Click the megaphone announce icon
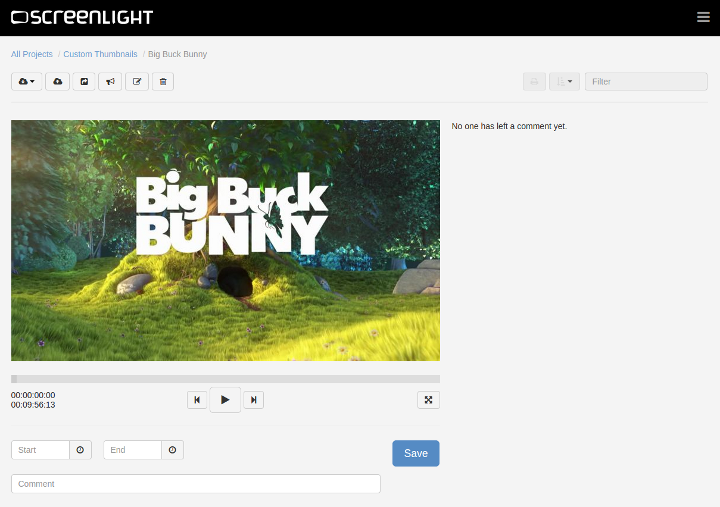This screenshot has width=720, height=507. point(110,81)
